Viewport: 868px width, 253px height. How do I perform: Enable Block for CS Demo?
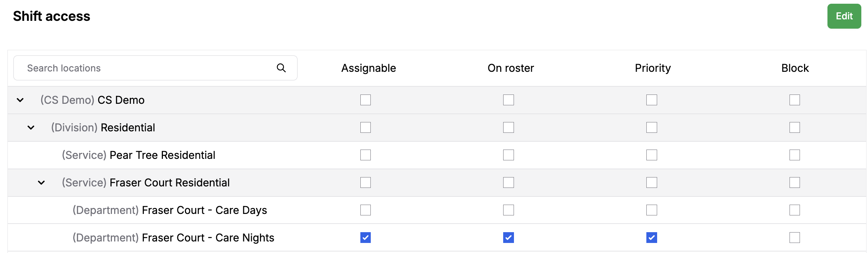(795, 100)
